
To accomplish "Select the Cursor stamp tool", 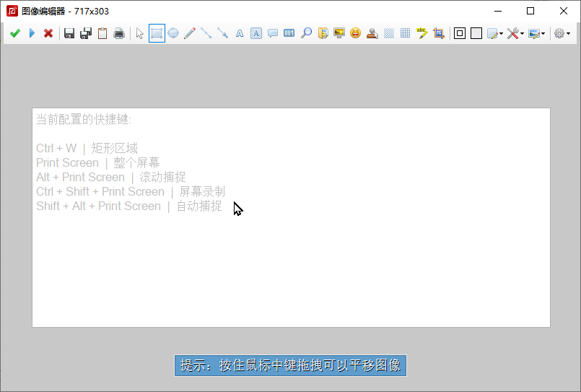I will pos(372,33).
